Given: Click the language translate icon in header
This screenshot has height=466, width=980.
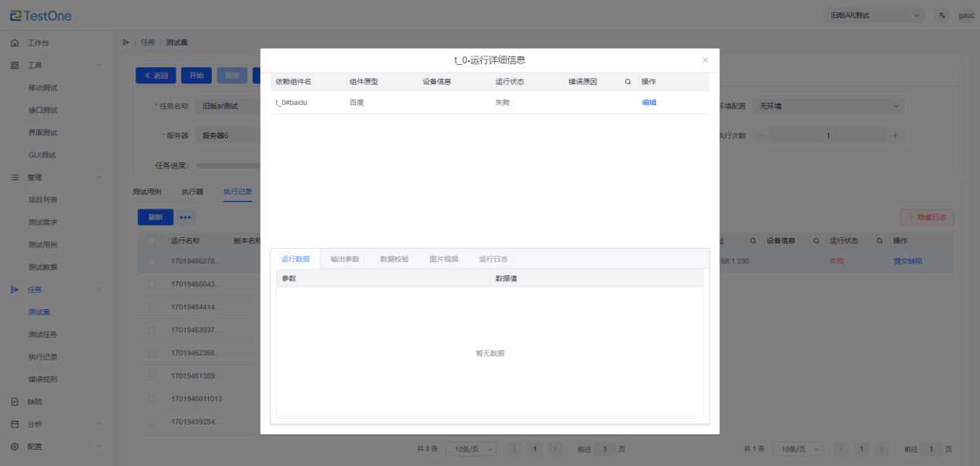Looking at the screenshot, I should [x=941, y=15].
